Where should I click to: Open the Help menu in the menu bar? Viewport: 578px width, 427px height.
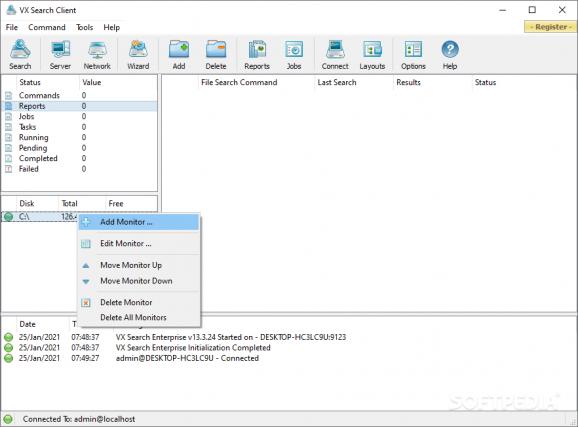[x=111, y=27]
